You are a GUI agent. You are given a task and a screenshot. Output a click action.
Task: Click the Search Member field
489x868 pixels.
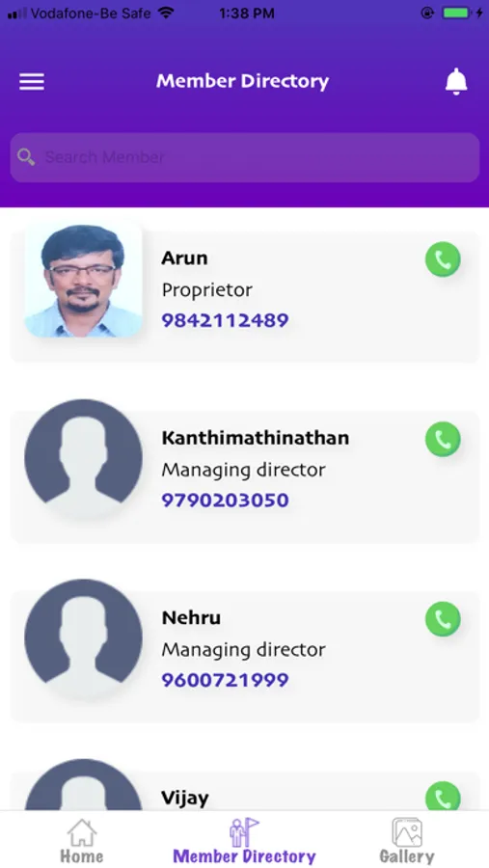[x=245, y=157]
